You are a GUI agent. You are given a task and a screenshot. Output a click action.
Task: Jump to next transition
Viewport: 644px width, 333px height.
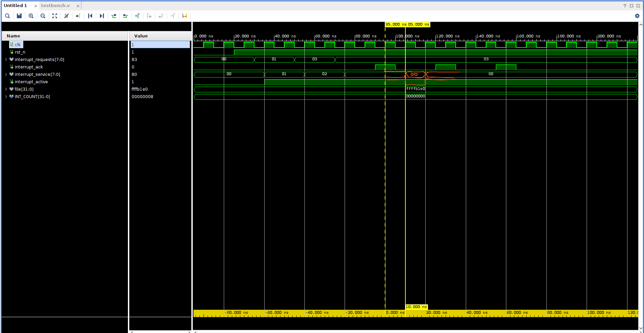pos(126,16)
